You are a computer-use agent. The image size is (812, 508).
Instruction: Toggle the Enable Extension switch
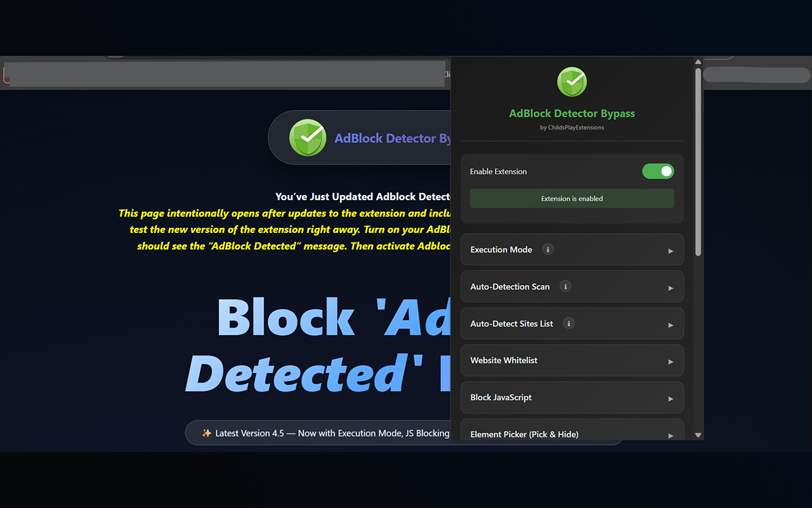tap(658, 171)
